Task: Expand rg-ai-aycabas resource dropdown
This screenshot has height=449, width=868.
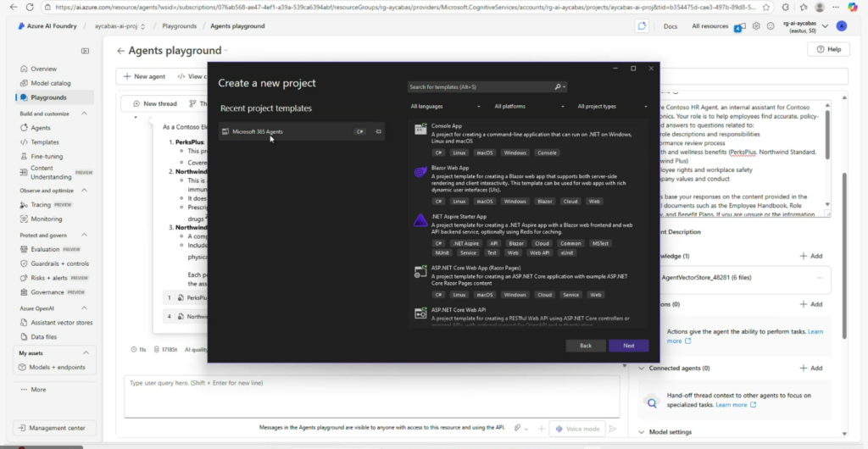Action: [x=825, y=26]
